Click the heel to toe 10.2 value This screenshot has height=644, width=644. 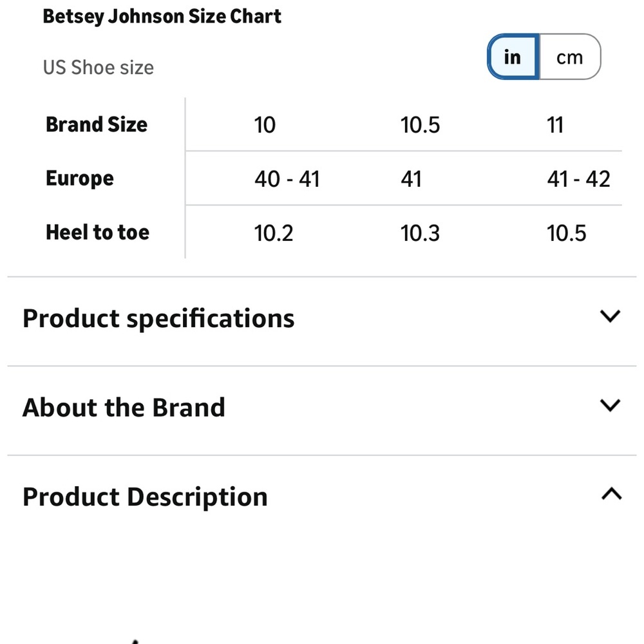274,233
